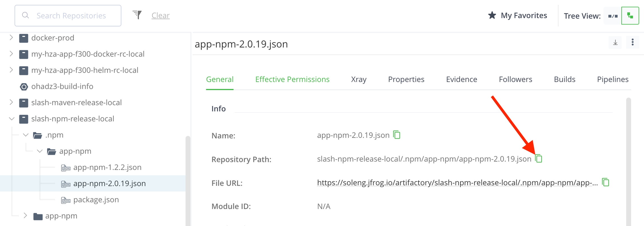Image resolution: width=644 pixels, height=226 pixels.
Task: Copy the artifact Name to clipboard
Action: [397, 135]
